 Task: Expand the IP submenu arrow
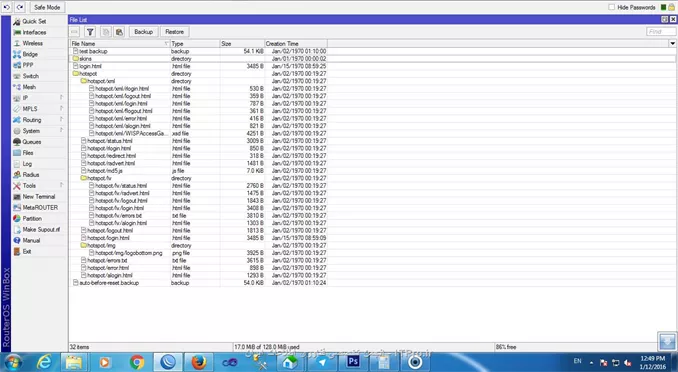61,97
